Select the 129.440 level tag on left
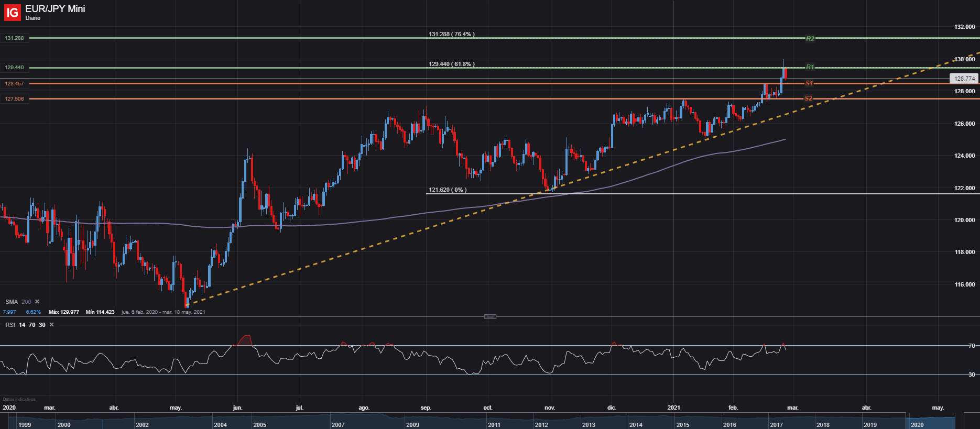This screenshot has height=429, width=980. pos(15,68)
